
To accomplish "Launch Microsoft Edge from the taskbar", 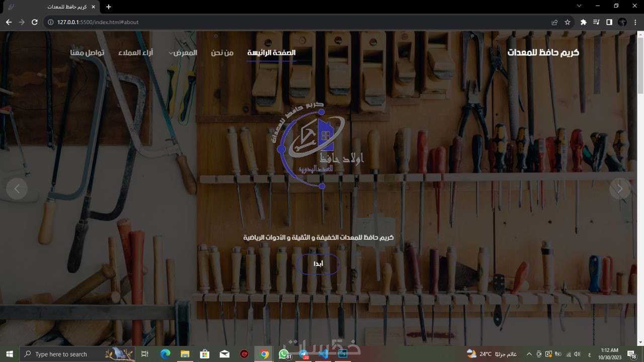I will coord(165,354).
